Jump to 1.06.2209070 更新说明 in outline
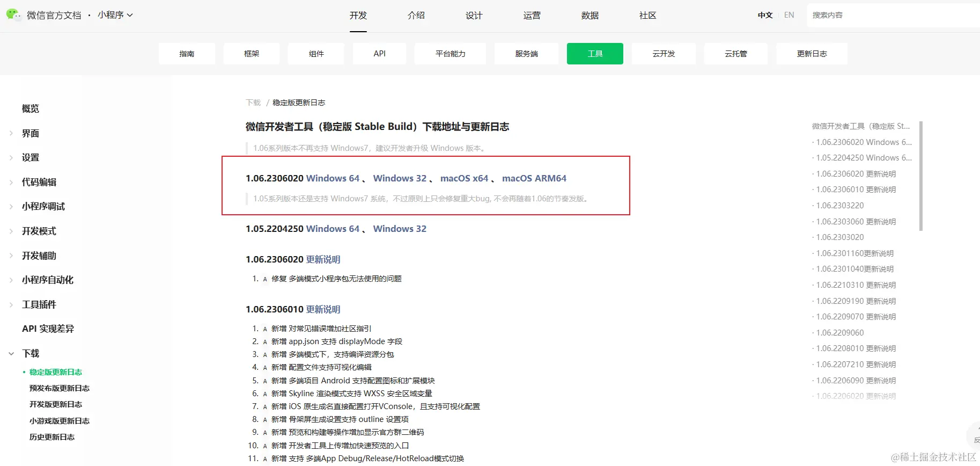Image resolution: width=980 pixels, height=466 pixels. [x=856, y=317]
